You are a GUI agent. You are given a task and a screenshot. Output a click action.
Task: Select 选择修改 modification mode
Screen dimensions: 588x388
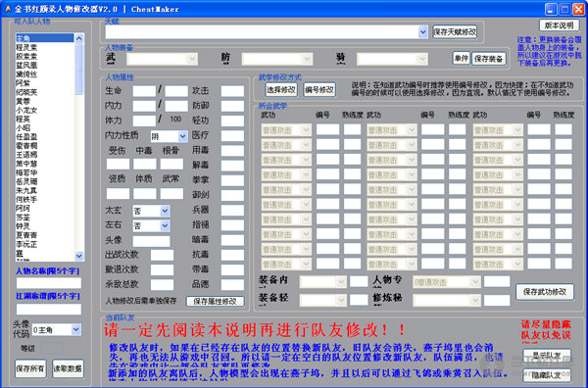point(281,89)
